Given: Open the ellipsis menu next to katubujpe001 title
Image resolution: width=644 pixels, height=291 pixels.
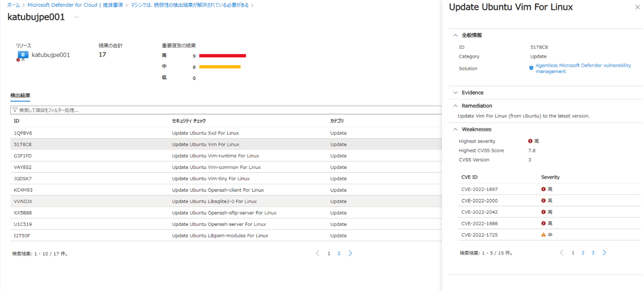Looking at the screenshot, I should pos(76,17).
